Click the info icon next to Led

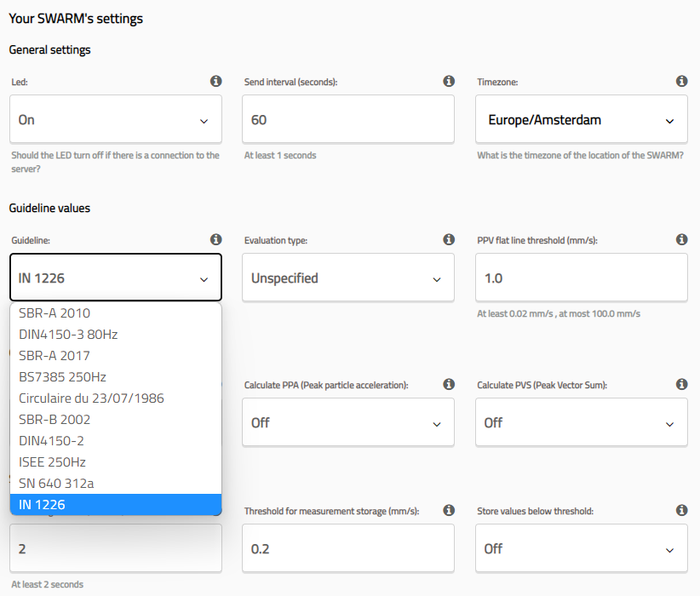(x=215, y=82)
